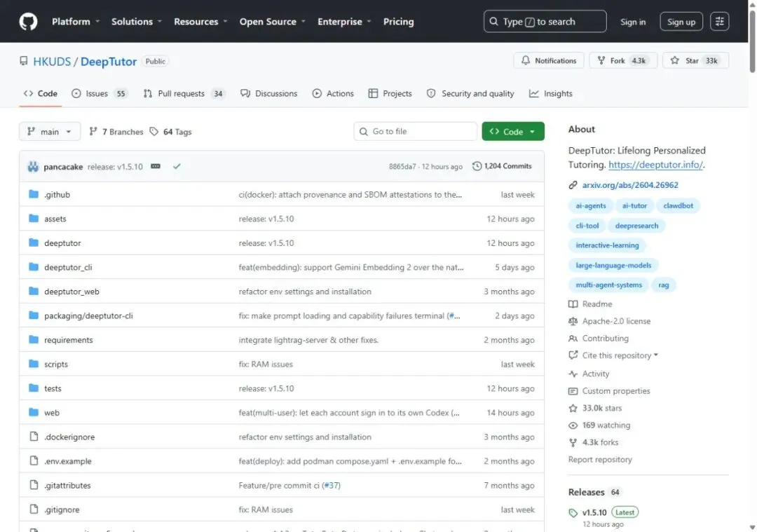Viewport: 757px width, 532px height.
Task: Click the book icon beside Readme
Action: point(573,304)
